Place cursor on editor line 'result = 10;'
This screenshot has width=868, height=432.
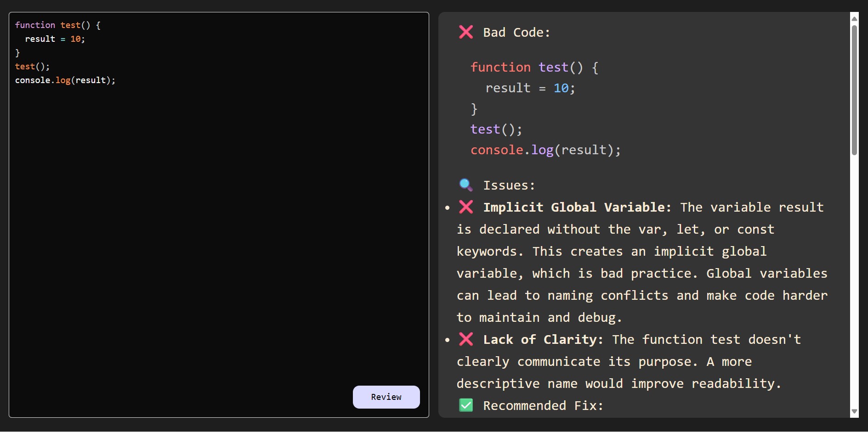(x=55, y=39)
